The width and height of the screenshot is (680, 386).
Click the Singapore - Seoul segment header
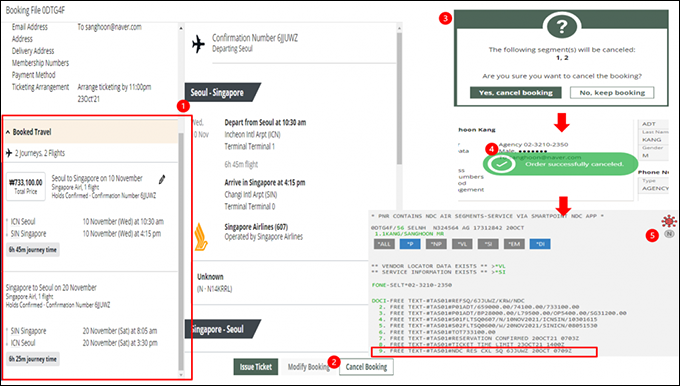click(222, 329)
